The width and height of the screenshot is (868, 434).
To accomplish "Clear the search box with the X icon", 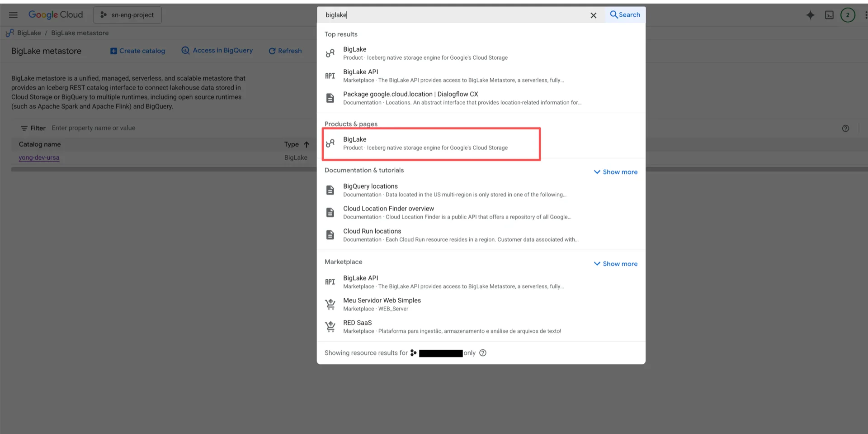I will 593,15.
